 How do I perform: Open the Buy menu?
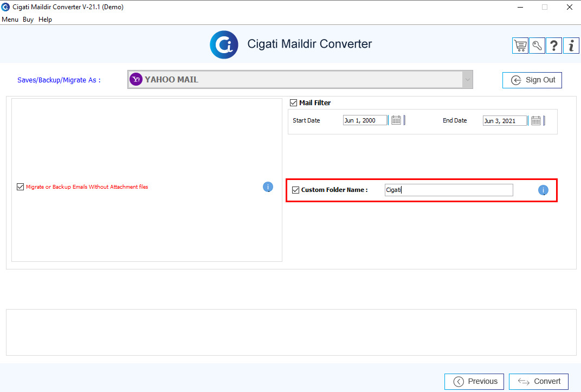28,20
